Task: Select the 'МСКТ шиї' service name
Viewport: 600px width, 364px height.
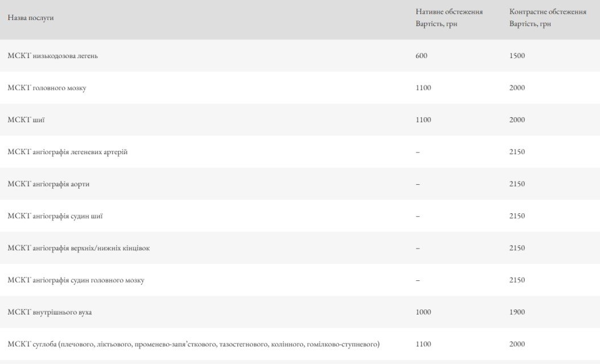Action: click(x=26, y=120)
